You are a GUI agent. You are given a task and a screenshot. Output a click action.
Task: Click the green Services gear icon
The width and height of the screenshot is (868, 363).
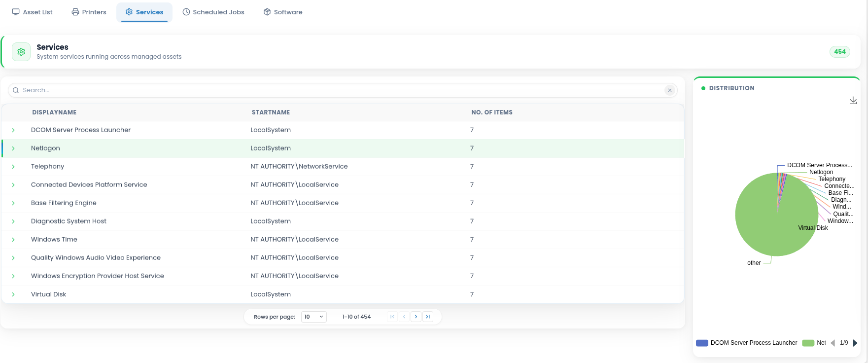tap(21, 52)
